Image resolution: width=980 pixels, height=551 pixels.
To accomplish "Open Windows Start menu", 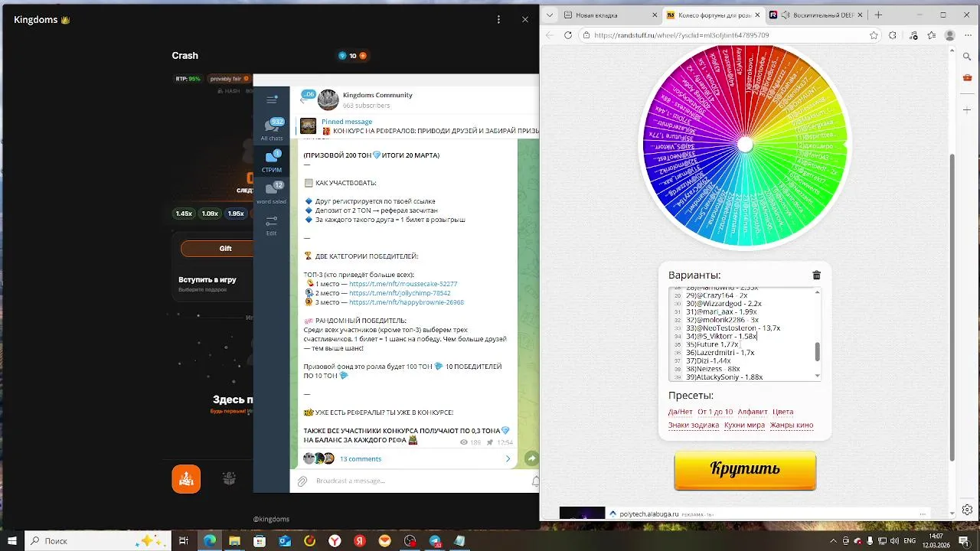I will point(12,540).
